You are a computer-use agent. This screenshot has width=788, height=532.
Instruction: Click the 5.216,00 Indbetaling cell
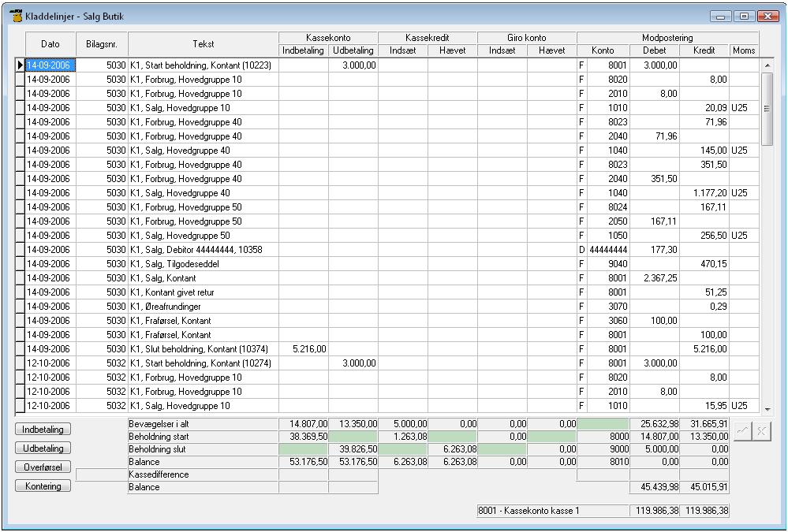(x=304, y=349)
